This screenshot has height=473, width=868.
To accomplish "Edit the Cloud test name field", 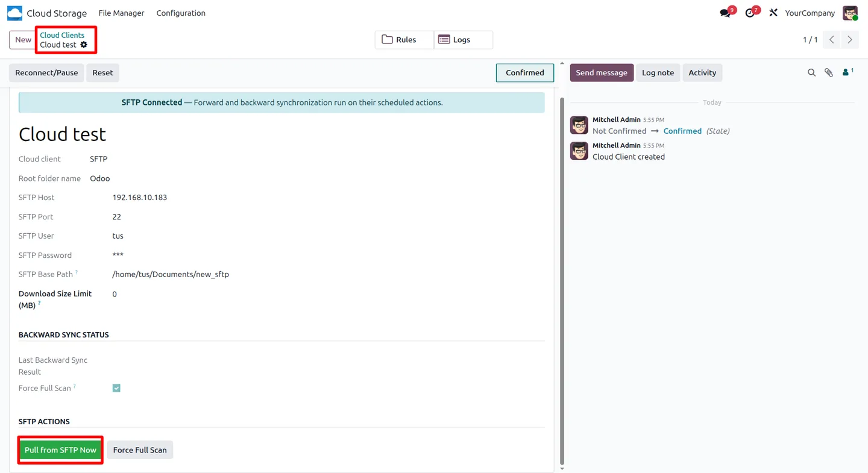I will [x=62, y=134].
